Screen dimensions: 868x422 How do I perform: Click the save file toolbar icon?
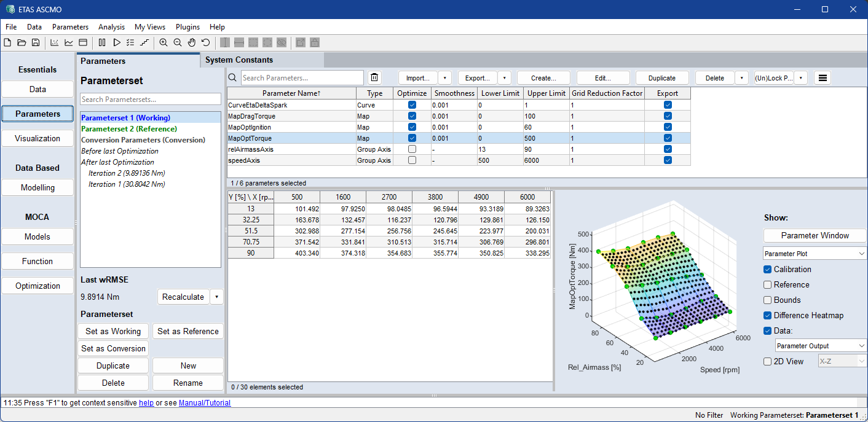click(36, 42)
